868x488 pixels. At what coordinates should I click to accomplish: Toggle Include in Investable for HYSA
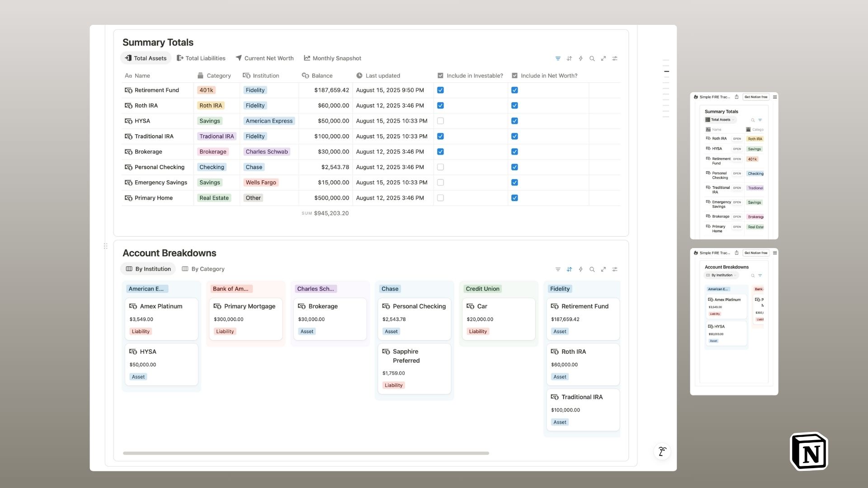[x=440, y=121]
